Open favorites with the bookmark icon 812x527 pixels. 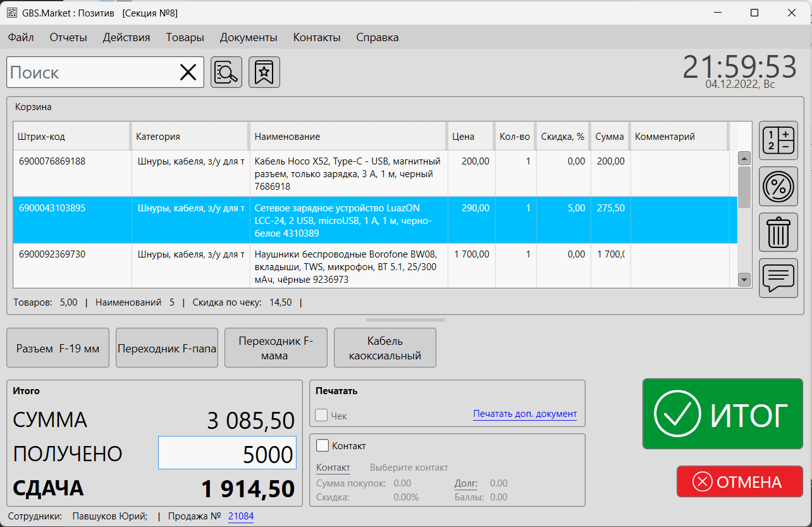pos(264,71)
